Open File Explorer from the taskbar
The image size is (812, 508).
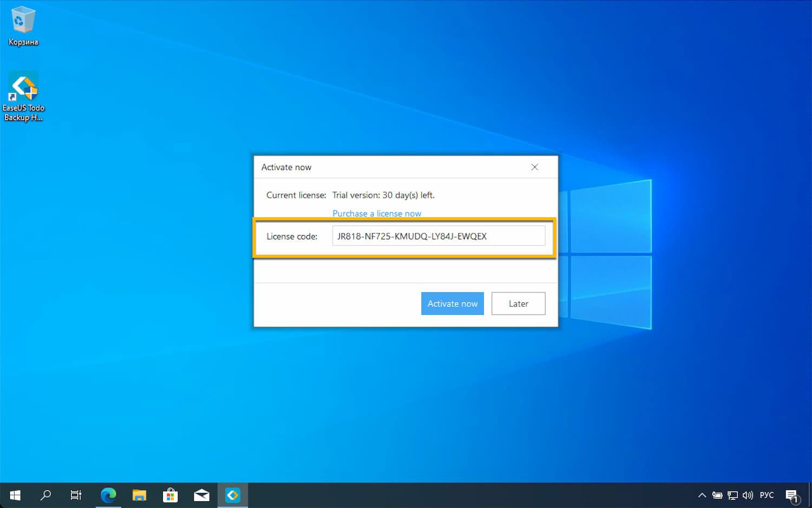(139, 494)
